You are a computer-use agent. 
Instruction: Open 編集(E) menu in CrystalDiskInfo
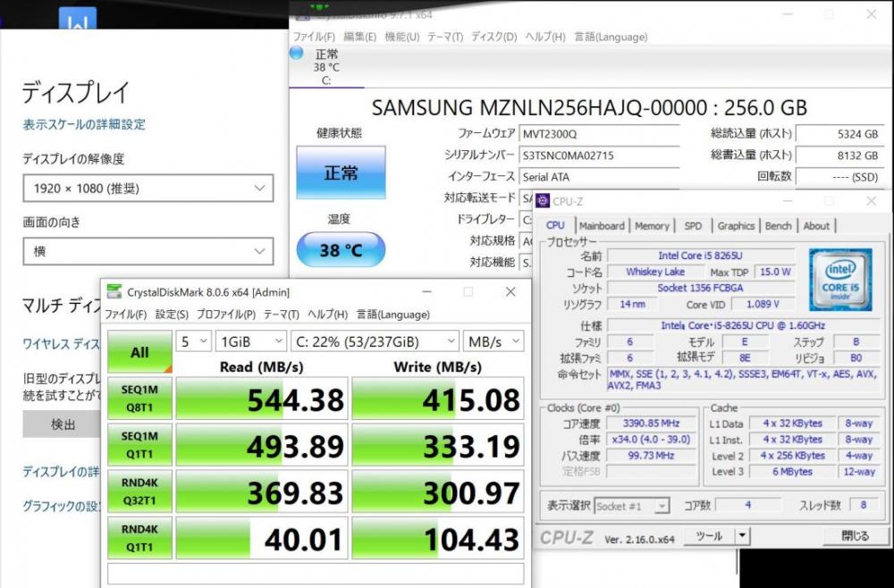pyautogui.click(x=359, y=37)
